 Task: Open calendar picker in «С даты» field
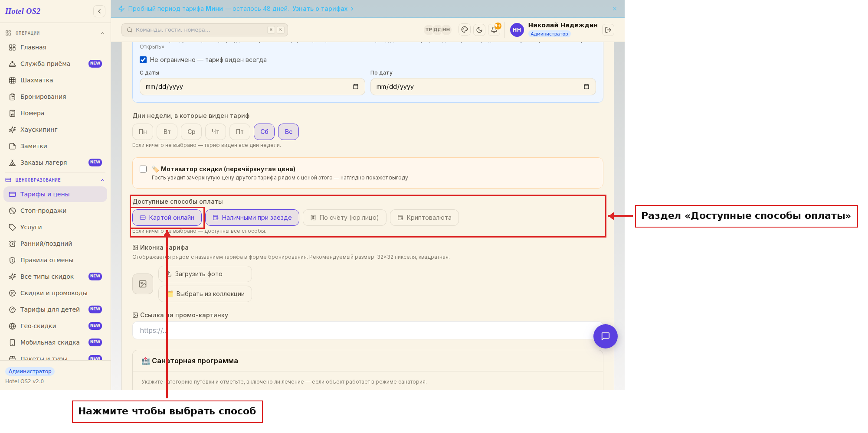(x=356, y=87)
